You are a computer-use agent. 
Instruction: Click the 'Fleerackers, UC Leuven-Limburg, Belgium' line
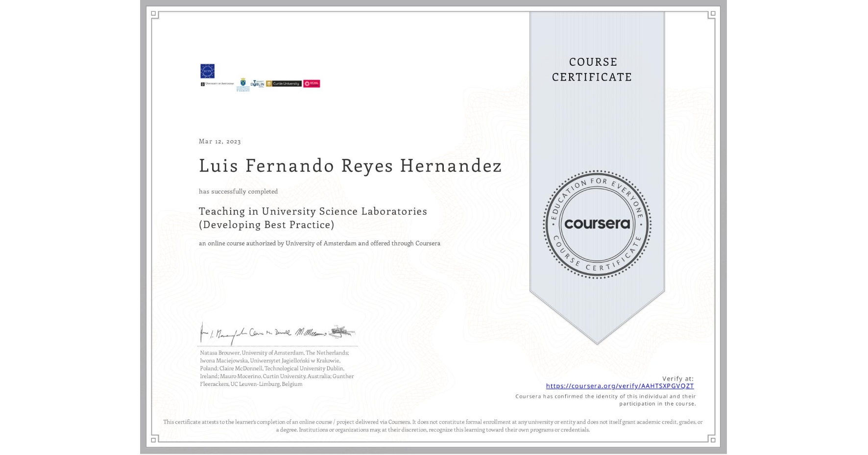pyautogui.click(x=251, y=384)
